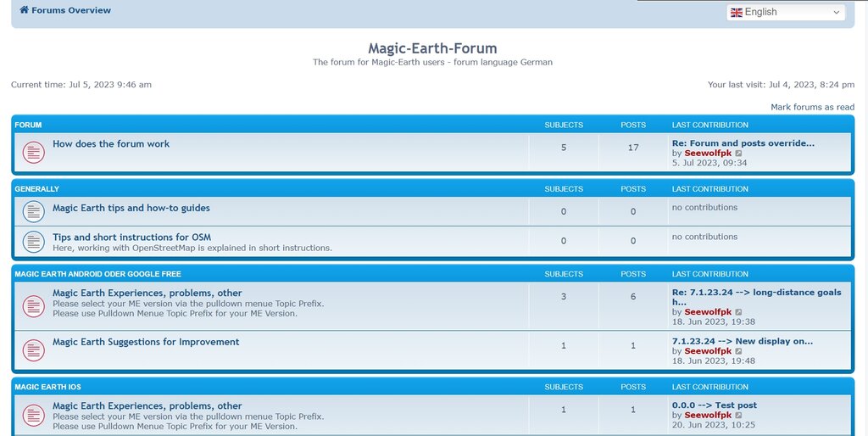Viewport: 868px width, 436px height.
Task: Click forum icon for Magic Earth tips and how-to guides
Action: [33, 211]
